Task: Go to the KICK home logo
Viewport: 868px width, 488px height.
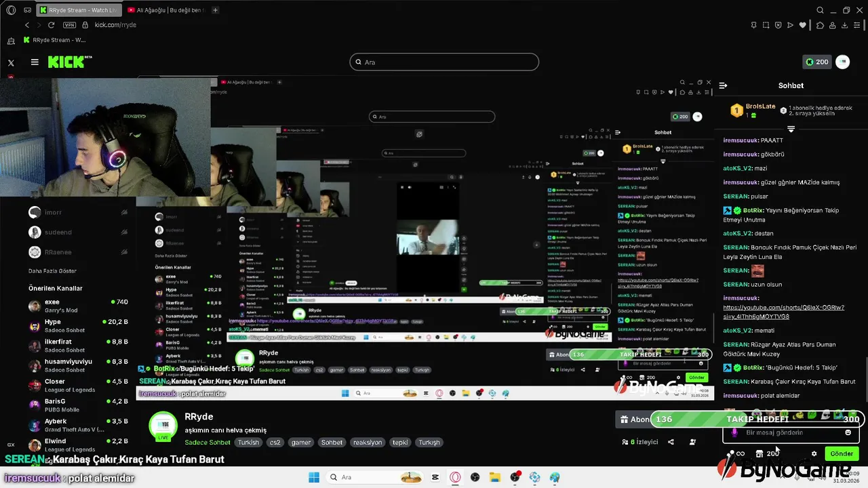Action: click(70, 62)
